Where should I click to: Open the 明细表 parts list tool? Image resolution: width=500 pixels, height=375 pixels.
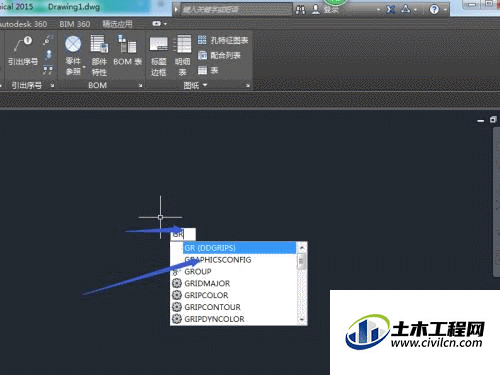[x=182, y=56]
